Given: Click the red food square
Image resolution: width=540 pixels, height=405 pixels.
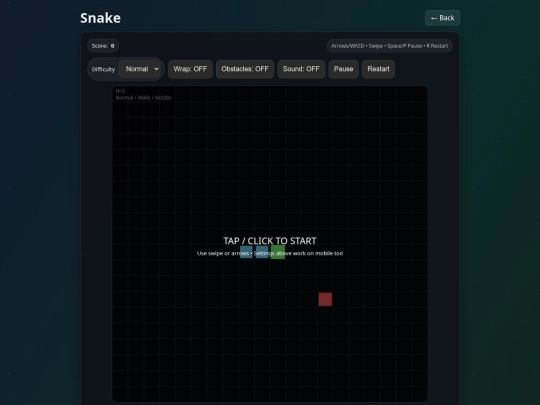Looking at the screenshot, I should click(325, 299).
